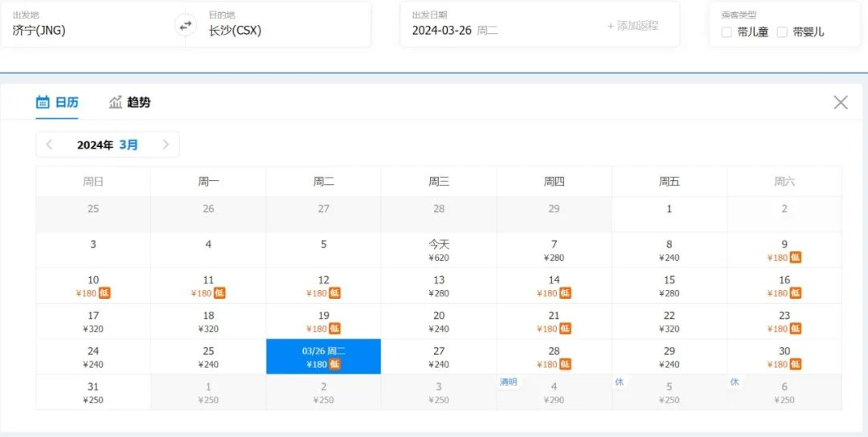Click the 清明 holiday tag on April 4
Viewport: 868px width, 437px height.
(509, 382)
